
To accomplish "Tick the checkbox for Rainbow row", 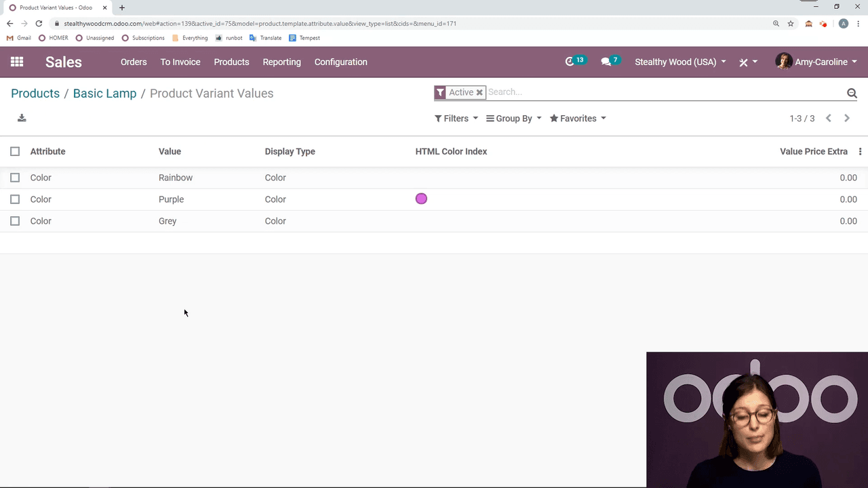I will click(15, 178).
